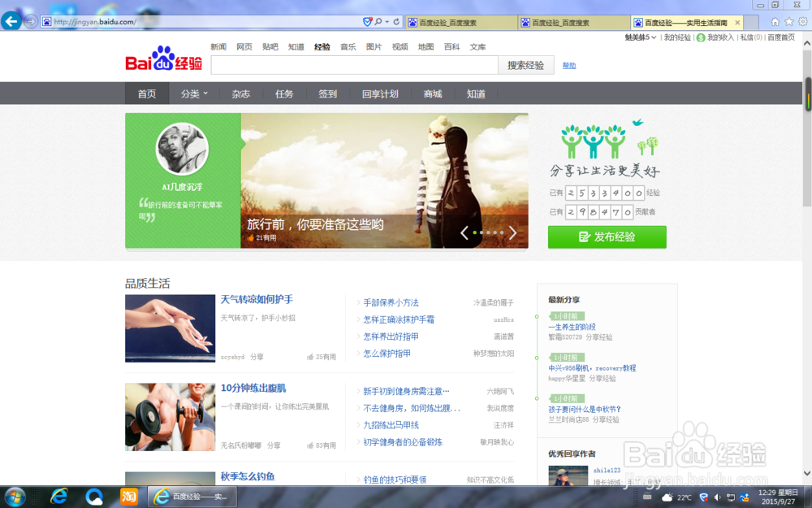The height and width of the screenshot is (508, 812).
Task: Click the network tray icon
Action: coord(731,497)
